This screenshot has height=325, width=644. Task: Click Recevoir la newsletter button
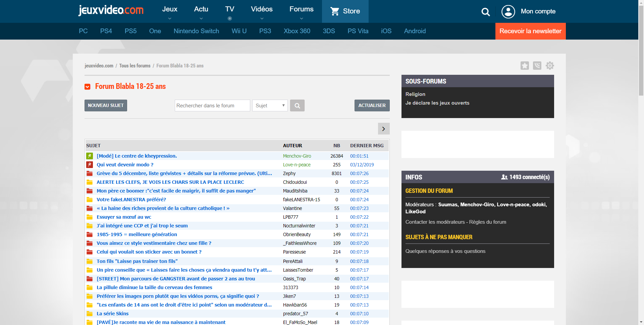530,31
